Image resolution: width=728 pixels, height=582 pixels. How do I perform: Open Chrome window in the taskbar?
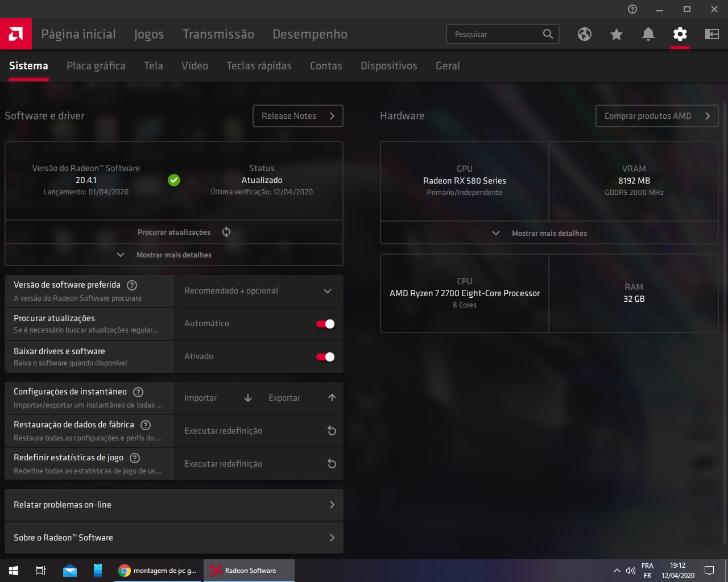(x=158, y=571)
